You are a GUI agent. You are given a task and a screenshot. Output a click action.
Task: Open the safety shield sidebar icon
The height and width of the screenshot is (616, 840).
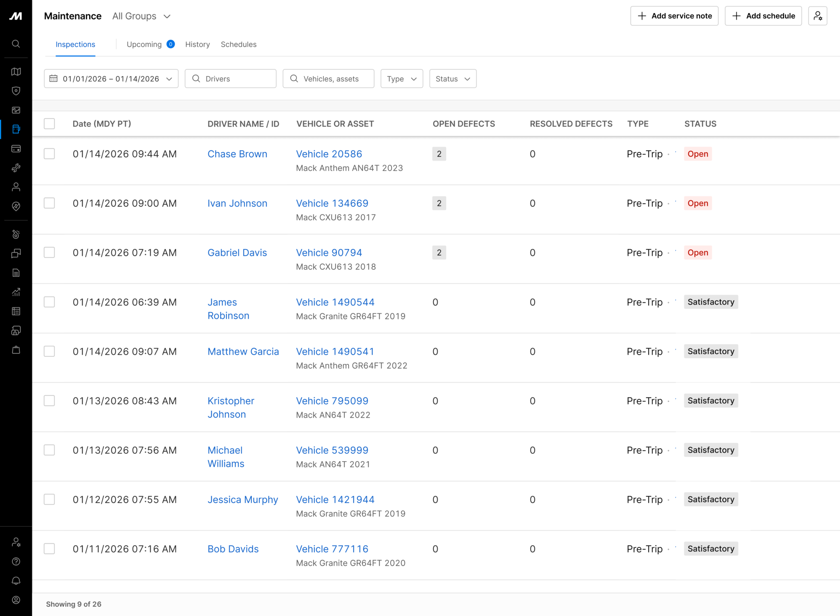[x=16, y=91]
